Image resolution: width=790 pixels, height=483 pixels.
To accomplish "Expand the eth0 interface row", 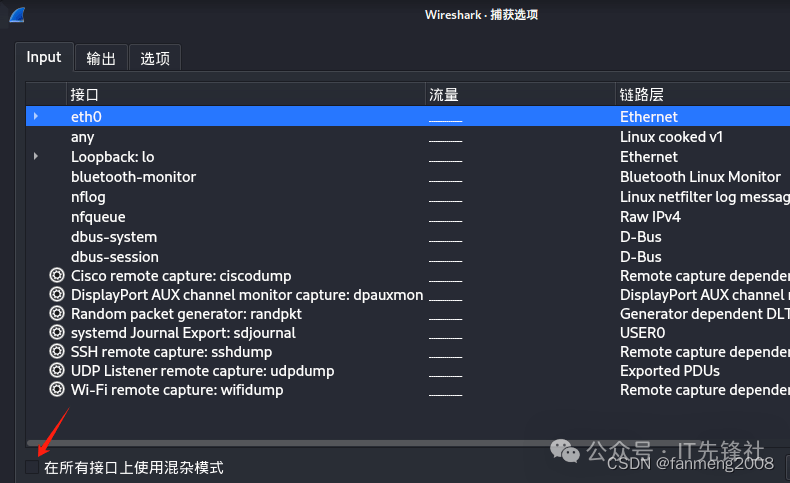I will pyautogui.click(x=36, y=117).
